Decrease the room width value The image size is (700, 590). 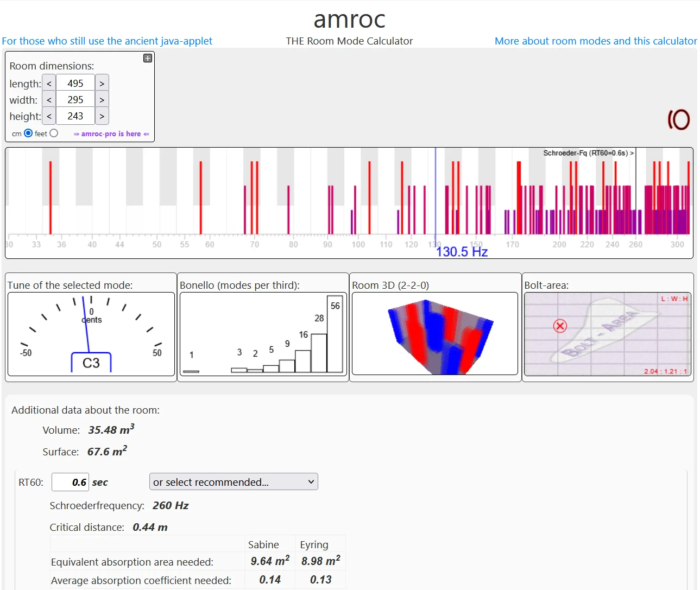(x=49, y=99)
